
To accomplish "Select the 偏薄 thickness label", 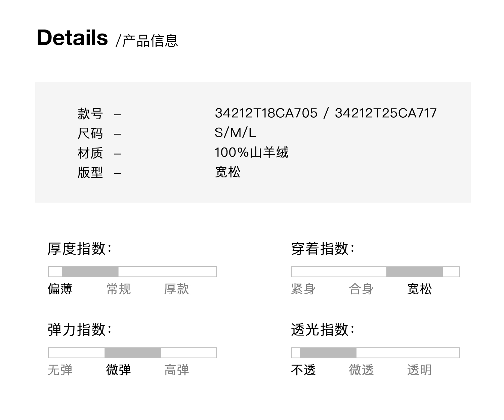I will (x=60, y=289).
